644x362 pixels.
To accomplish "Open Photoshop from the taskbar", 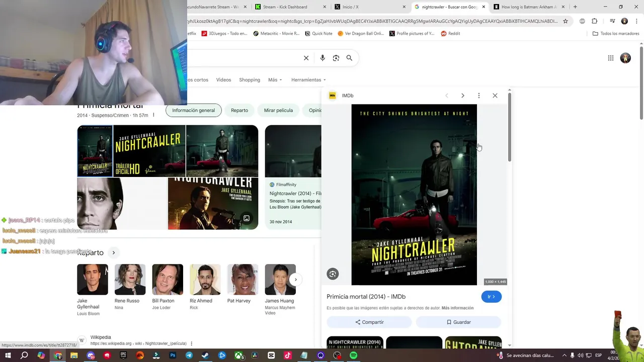I will pyautogui.click(x=173, y=355).
